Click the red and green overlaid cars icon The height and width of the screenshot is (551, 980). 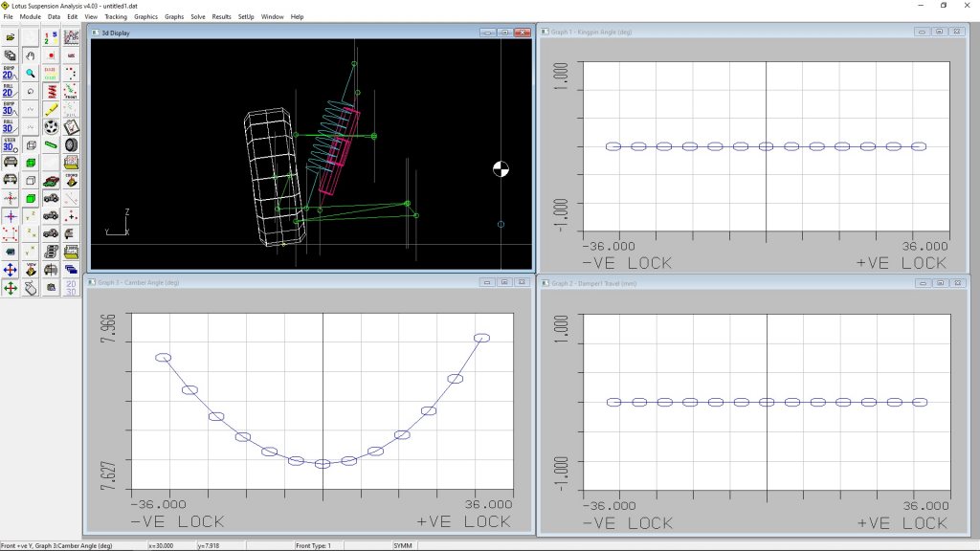pos(51,181)
